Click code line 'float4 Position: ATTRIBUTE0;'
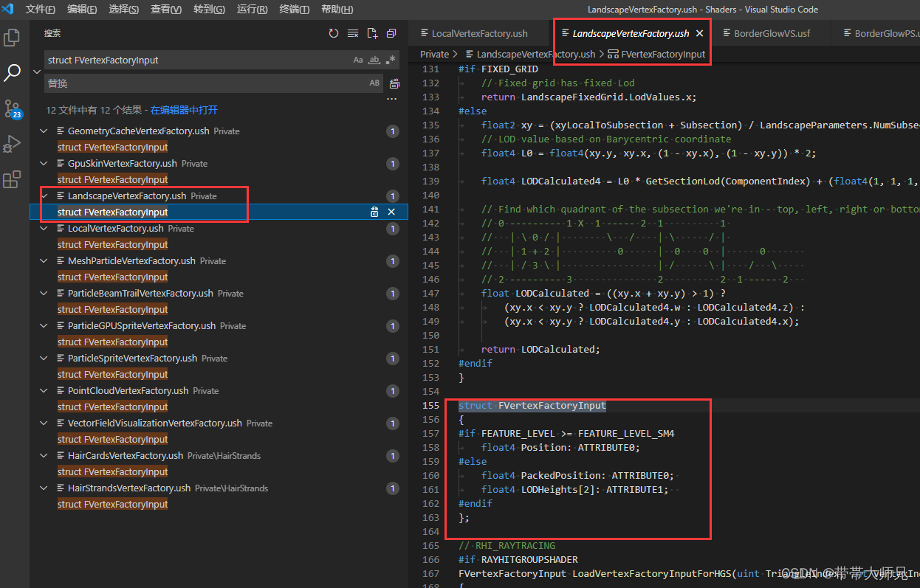The width and height of the screenshot is (920, 588). [x=560, y=448]
